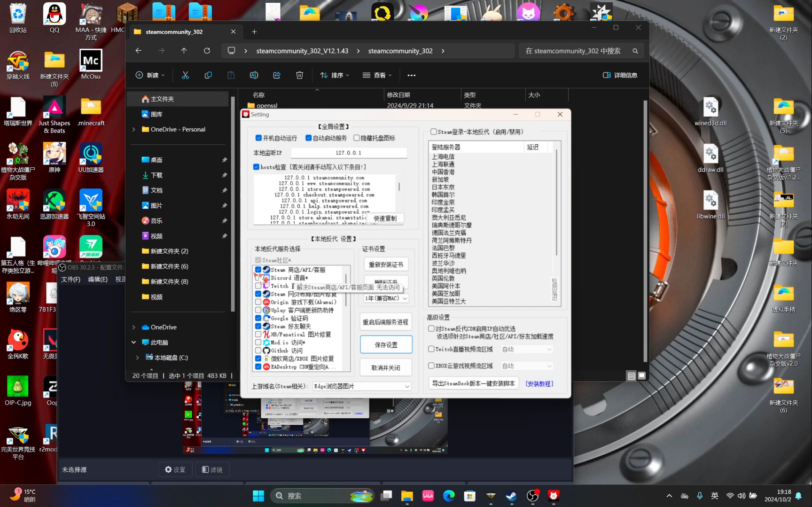Image resolution: width=812 pixels, height=507 pixels.
Task: Add a new Explorer tab
Action: point(254,31)
